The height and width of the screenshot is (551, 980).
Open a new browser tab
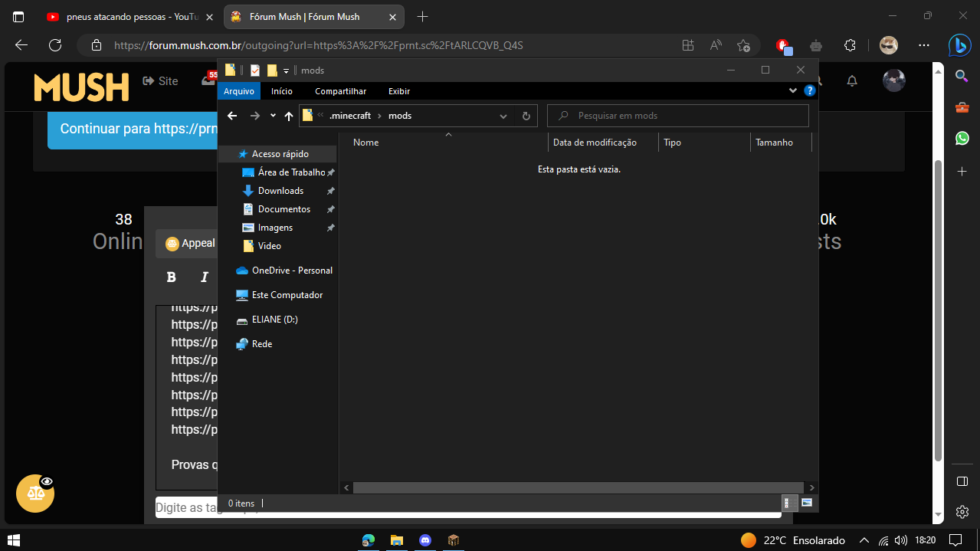(422, 17)
